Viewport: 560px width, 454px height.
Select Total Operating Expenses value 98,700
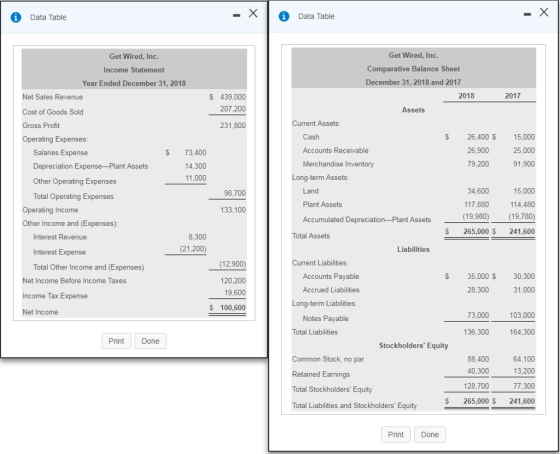235,193
